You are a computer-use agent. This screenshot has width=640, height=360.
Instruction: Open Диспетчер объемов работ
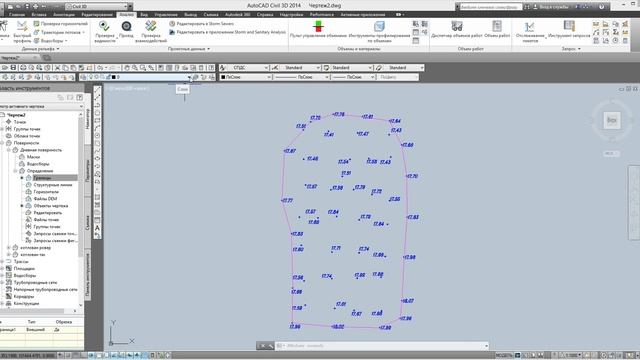(457, 30)
